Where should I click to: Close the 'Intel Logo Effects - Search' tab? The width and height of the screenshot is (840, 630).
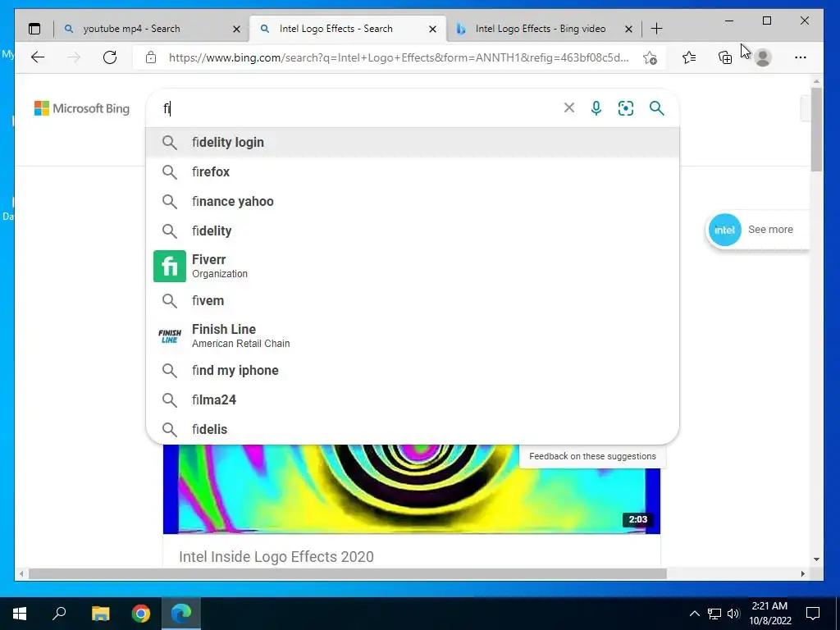[x=433, y=29]
